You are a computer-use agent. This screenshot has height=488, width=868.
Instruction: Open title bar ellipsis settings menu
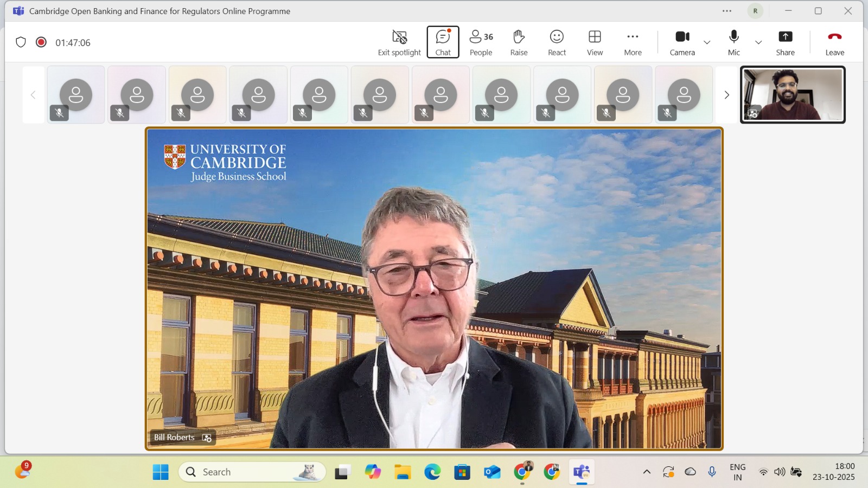tap(727, 11)
